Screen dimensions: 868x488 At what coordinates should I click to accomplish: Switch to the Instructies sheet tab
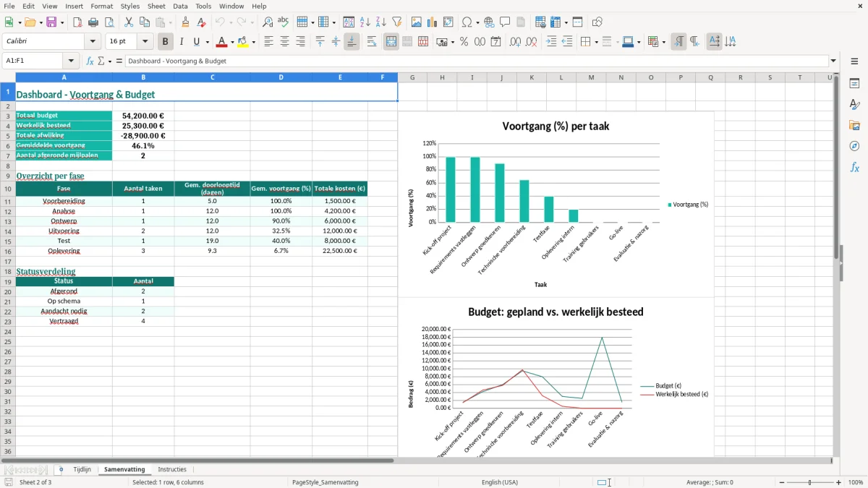tap(172, 469)
